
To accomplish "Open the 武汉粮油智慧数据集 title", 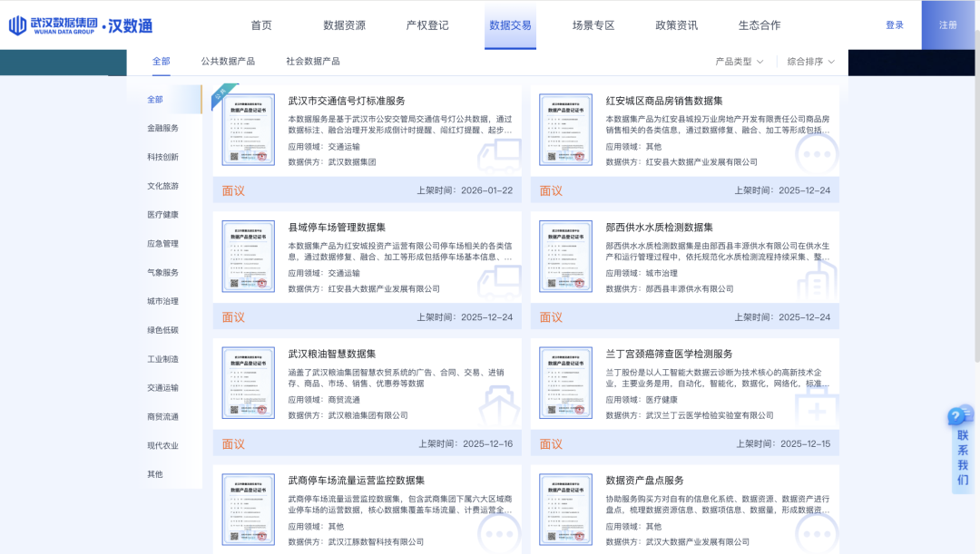I will click(331, 354).
